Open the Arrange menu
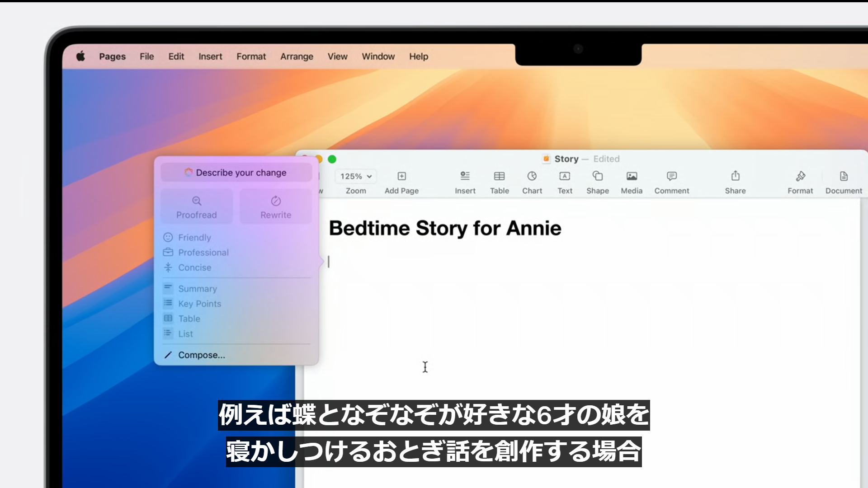The width and height of the screenshot is (868, 488). coord(297,56)
